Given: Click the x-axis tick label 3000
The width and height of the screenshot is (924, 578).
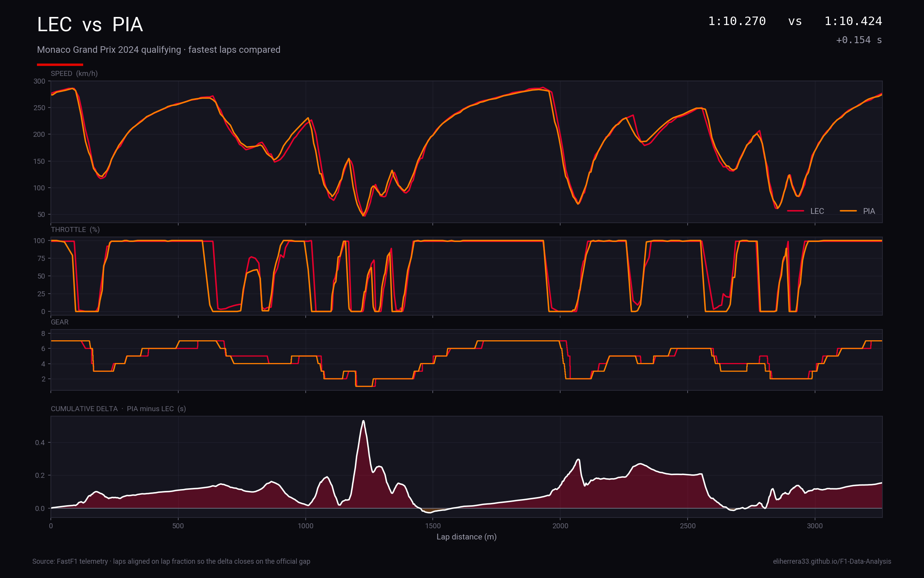Looking at the screenshot, I should pyautogui.click(x=815, y=526).
